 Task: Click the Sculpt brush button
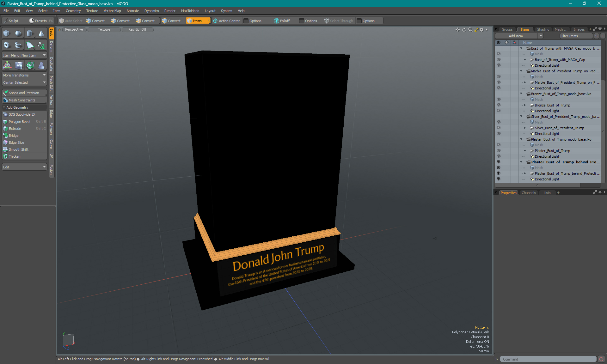(x=14, y=21)
